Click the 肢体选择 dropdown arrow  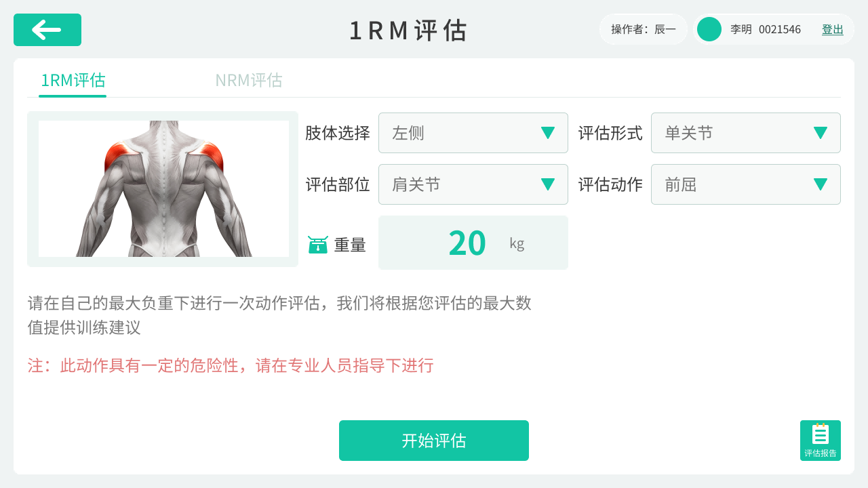(x=548, y=133)
